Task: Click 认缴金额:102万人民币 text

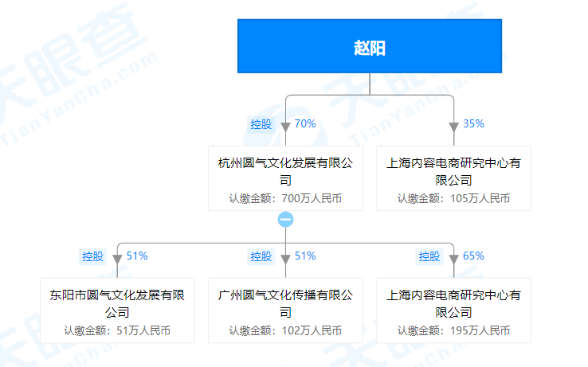Action: click(x=285, y=330)
